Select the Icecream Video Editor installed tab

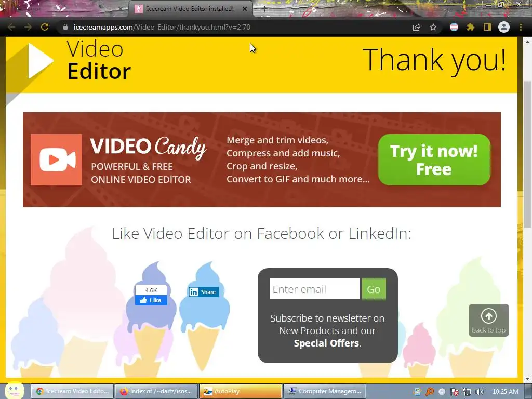coord(190,9)
